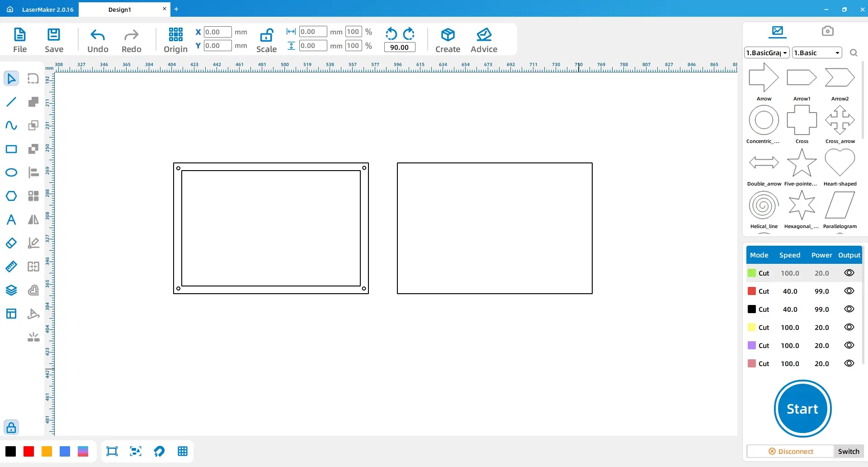Close the Design1 tab
Viewport: 868px width, 467px height.
[165, 9]
